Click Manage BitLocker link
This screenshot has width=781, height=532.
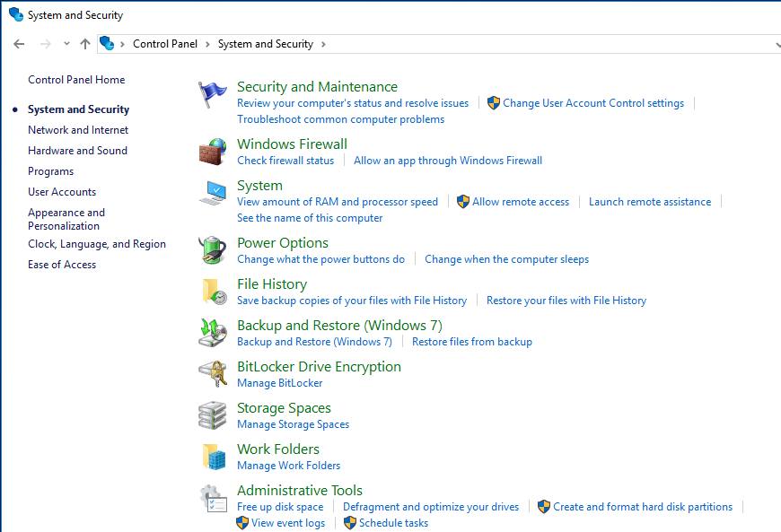point(279,383)
